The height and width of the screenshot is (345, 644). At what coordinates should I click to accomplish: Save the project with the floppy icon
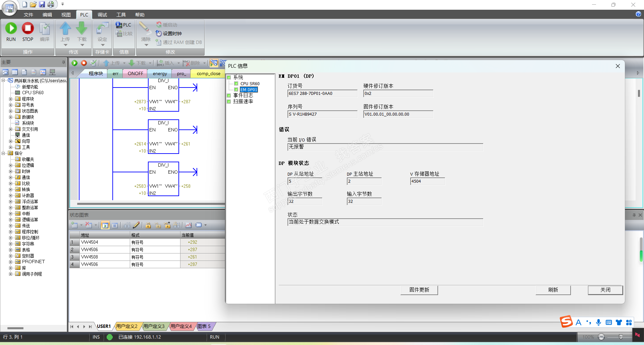[x=42, y=4]
